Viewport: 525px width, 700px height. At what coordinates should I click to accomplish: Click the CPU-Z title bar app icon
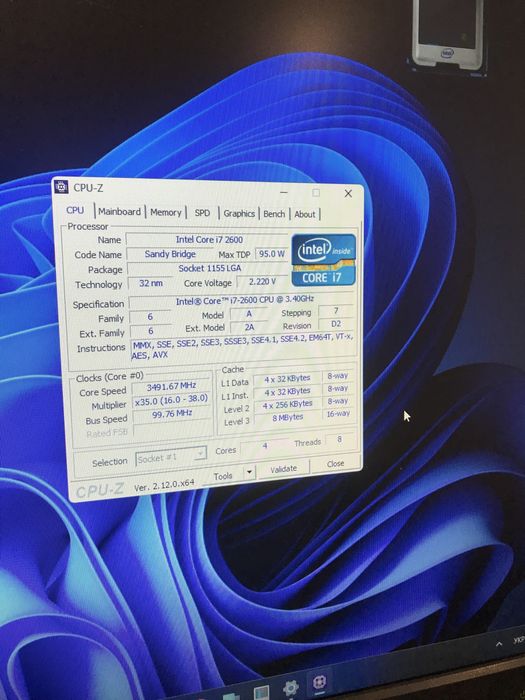[x=61, y=187]
